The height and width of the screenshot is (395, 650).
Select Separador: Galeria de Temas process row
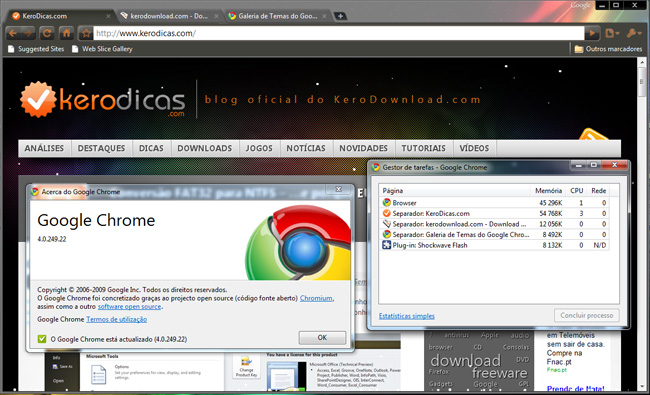(495, 235)
